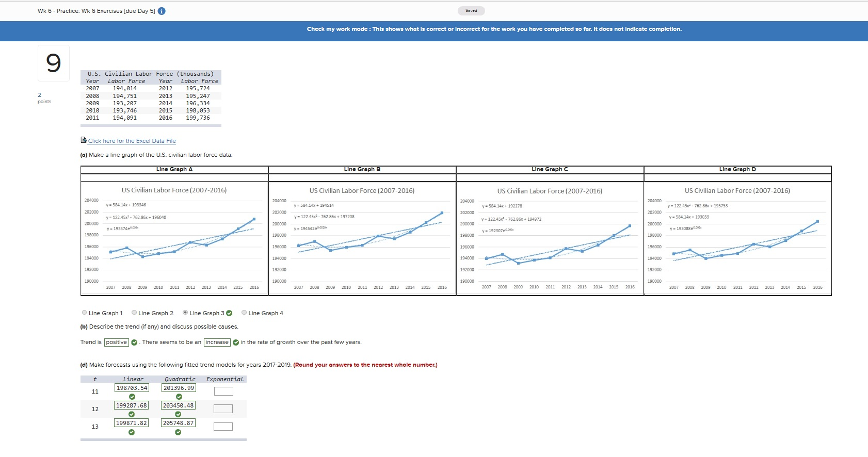Click the Exponential input field for t=11
This screenshot has width=868, height=457.
pos(223,391)
